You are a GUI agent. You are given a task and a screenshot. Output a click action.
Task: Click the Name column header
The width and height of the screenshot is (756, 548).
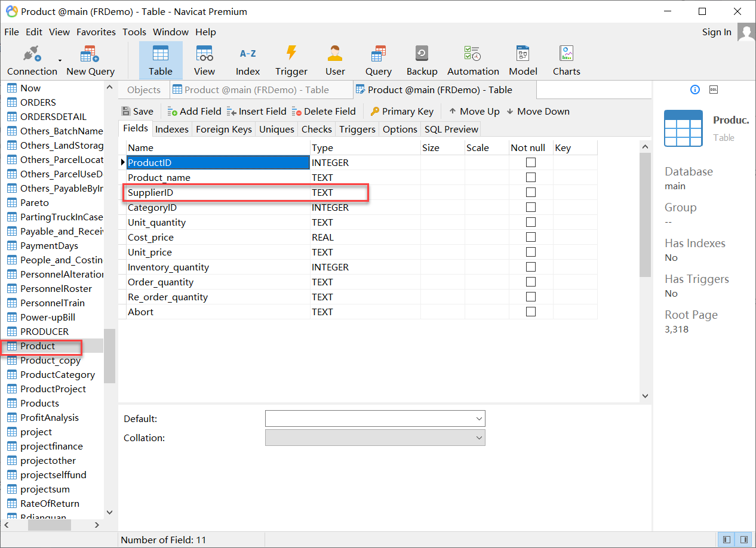218,147
